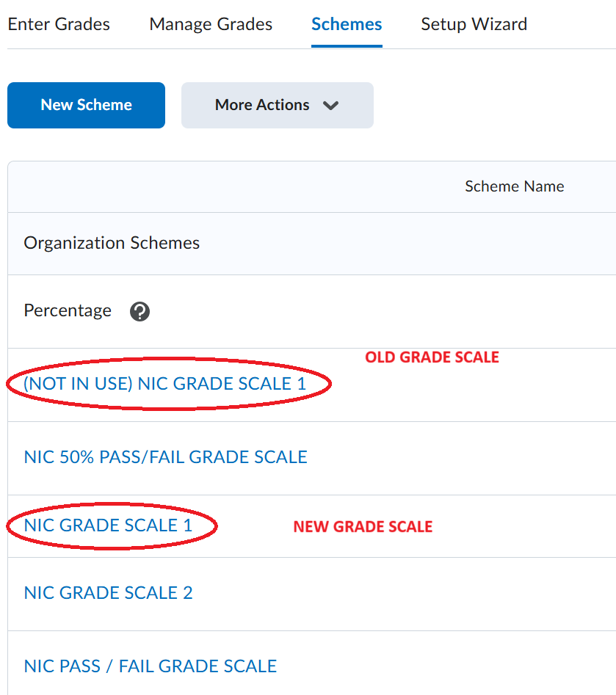The image size is (616, 695).
Task: Click the red NEW GRADE SCALE annotation
Action: click(x=363, y=526)
